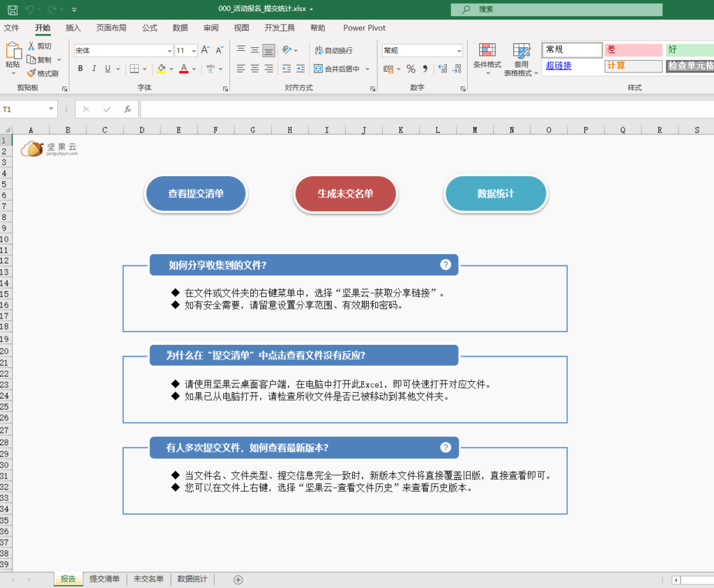Activate the Format Painter (格式刷)
714x588 pixels.
tap(43, 73)
